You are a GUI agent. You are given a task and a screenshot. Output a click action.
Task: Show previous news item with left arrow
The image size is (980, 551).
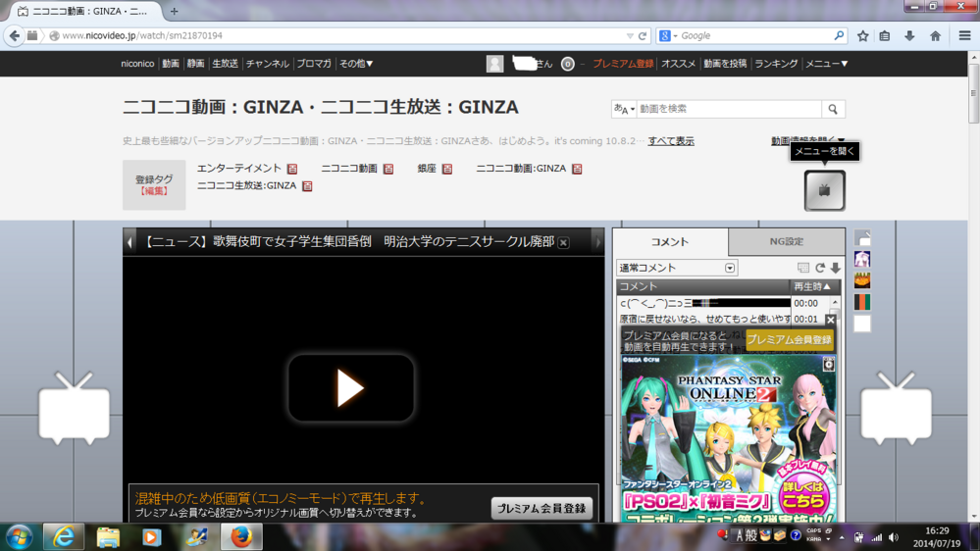point(129,242)
